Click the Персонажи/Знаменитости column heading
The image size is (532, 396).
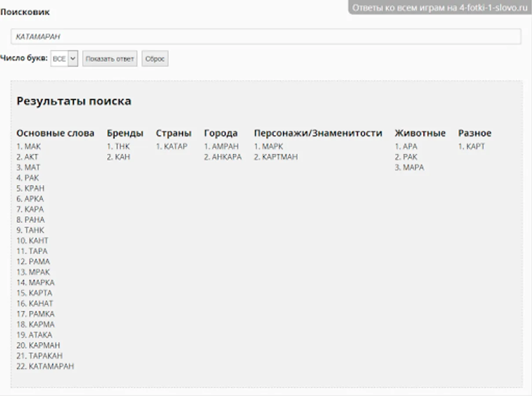pos(318,133)
